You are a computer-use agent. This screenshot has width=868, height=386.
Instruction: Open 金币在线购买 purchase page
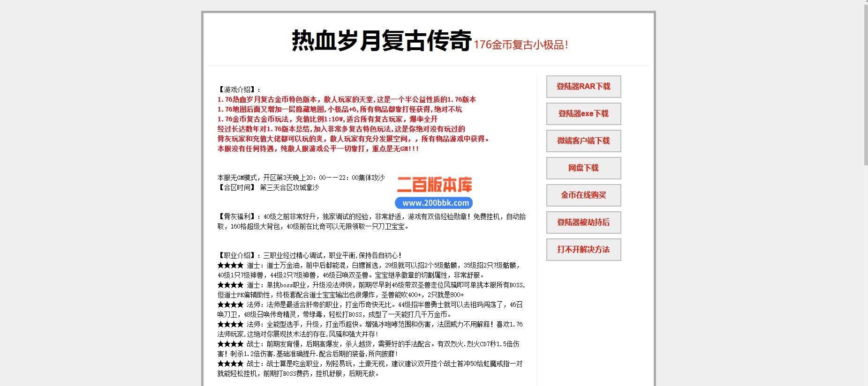click(x=583, y=195)
